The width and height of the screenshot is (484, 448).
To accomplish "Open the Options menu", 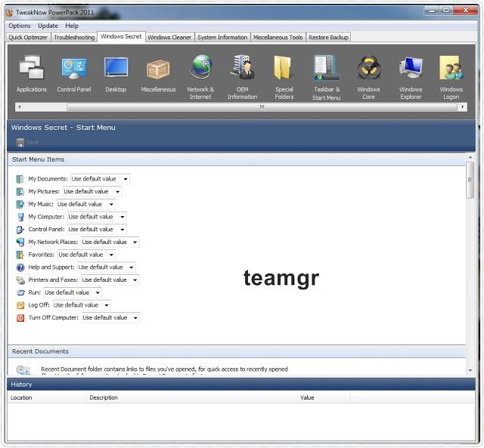I will coord(20,26).
